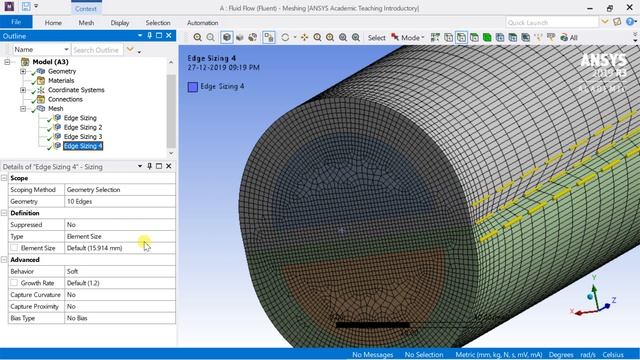
Task: Click the Zoom to Selection icon
Action: [343, 38]
